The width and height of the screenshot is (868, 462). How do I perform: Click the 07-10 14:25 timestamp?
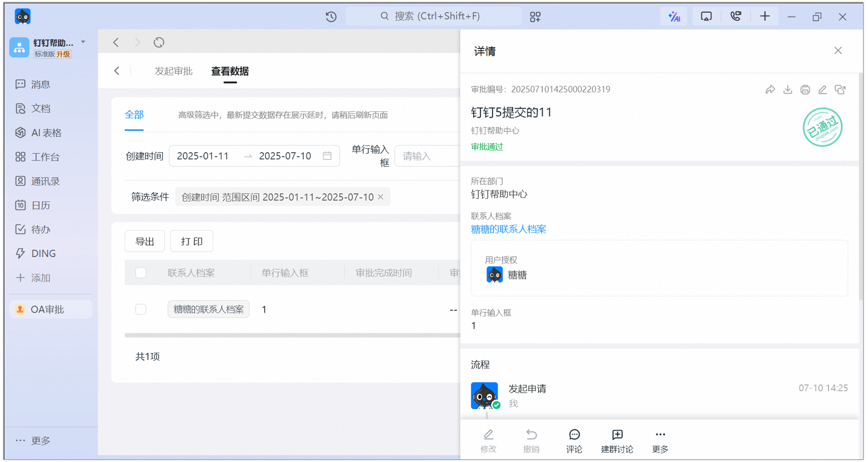823,388
